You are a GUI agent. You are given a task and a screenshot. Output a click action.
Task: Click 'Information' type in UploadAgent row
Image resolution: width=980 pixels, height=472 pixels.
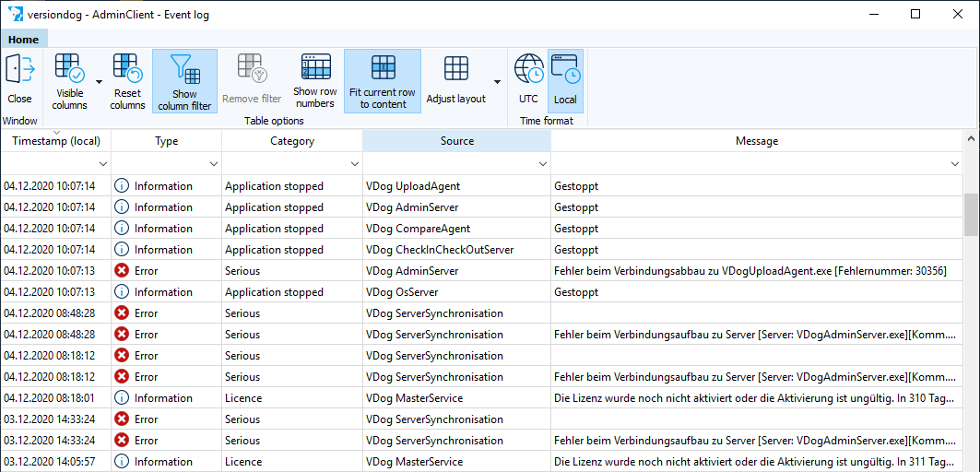(163, 185)
